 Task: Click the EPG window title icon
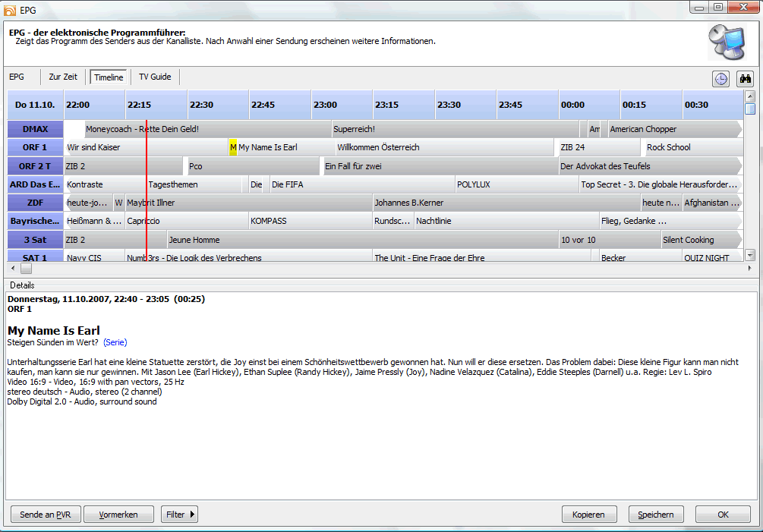click(x=10, y=10)
